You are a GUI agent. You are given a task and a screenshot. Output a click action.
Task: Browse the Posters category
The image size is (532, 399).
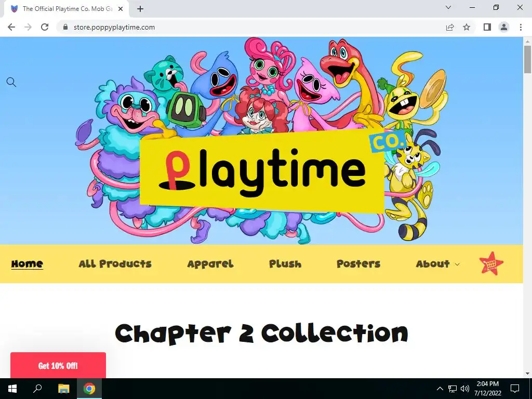tap(358, 264)
